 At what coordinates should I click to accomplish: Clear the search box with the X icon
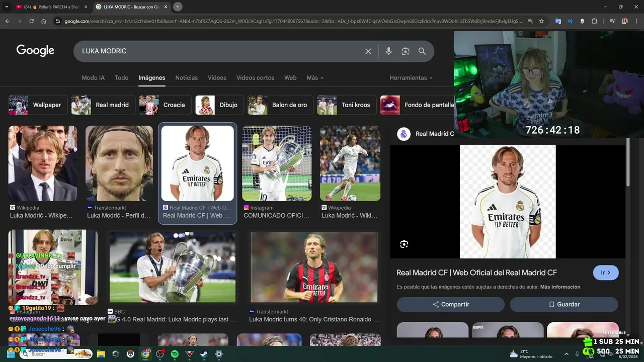368,51
